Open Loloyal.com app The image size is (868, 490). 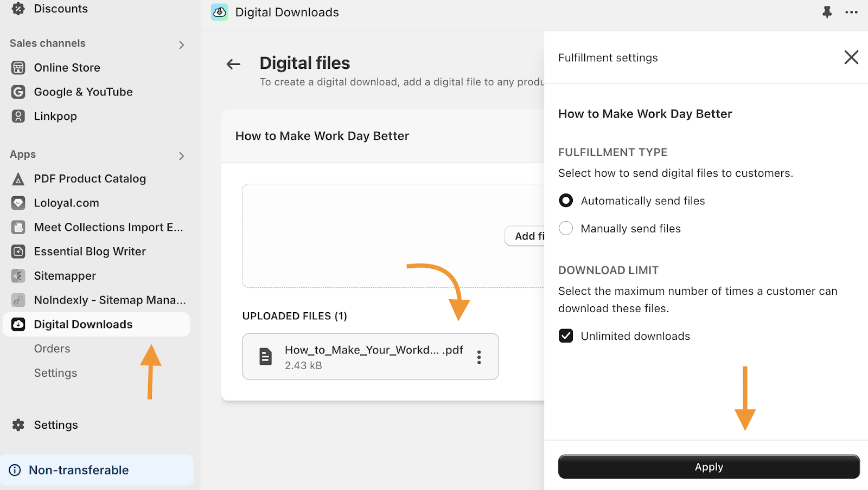66,203
